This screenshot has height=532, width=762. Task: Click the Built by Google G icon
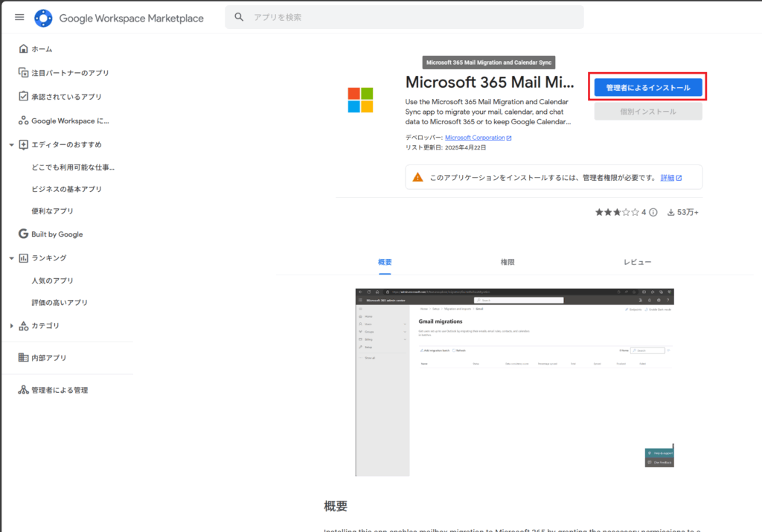23,234
